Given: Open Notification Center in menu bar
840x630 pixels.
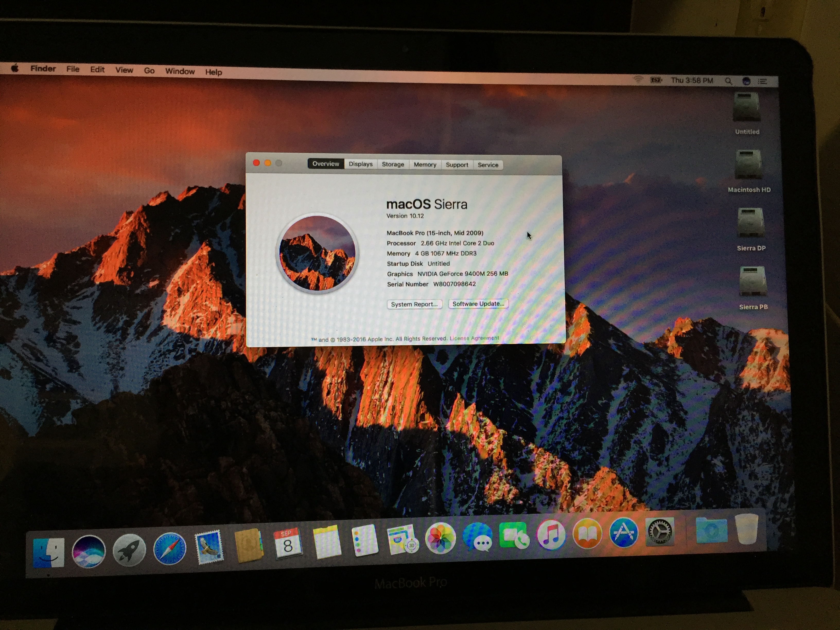Looking at the screenshot, I should (x=762, y=81).
